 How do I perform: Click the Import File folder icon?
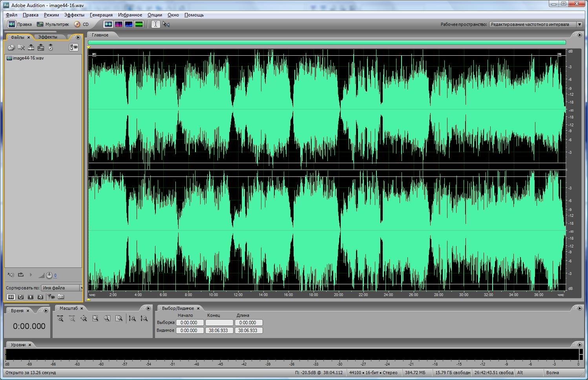[11, 47]
